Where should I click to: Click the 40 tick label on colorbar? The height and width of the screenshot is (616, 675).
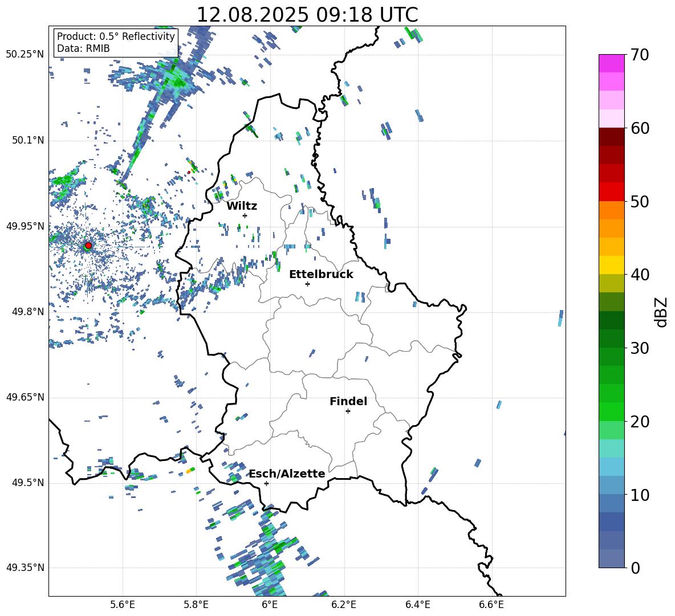(x=640, y=275)
